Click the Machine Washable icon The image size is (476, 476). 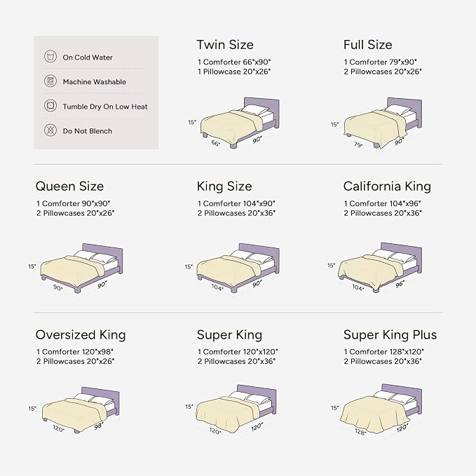pos(50,81)
